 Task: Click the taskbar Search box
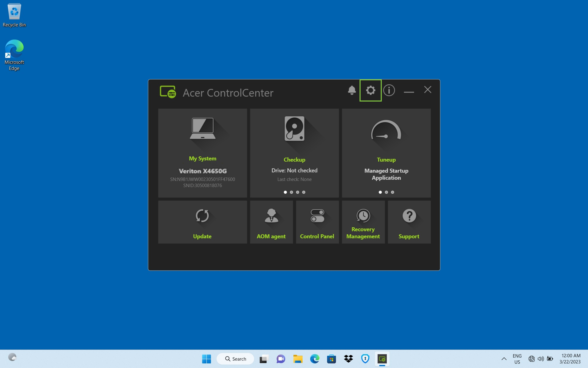tap(235, 359)
